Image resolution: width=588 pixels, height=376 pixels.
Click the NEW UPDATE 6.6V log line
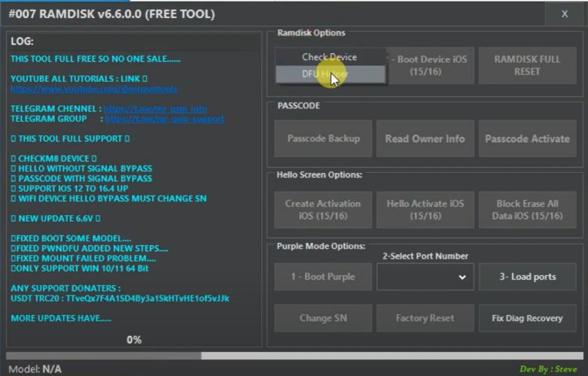pyautogui.click(x=56, y=218)
